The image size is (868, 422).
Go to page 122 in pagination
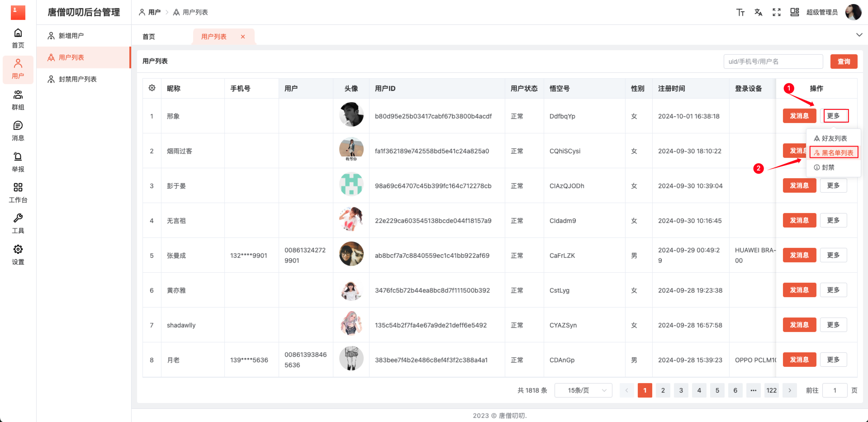(x=771, y=390)
